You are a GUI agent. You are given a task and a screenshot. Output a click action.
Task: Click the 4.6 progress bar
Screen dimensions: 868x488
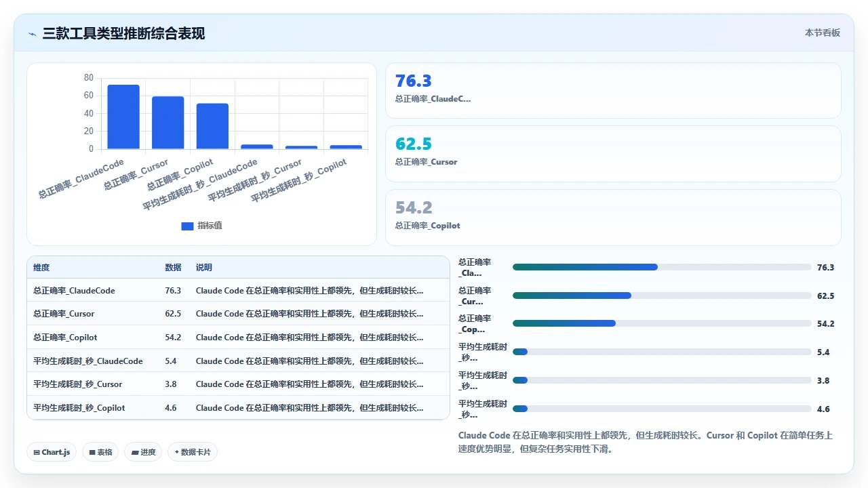(x=662, y=409)
